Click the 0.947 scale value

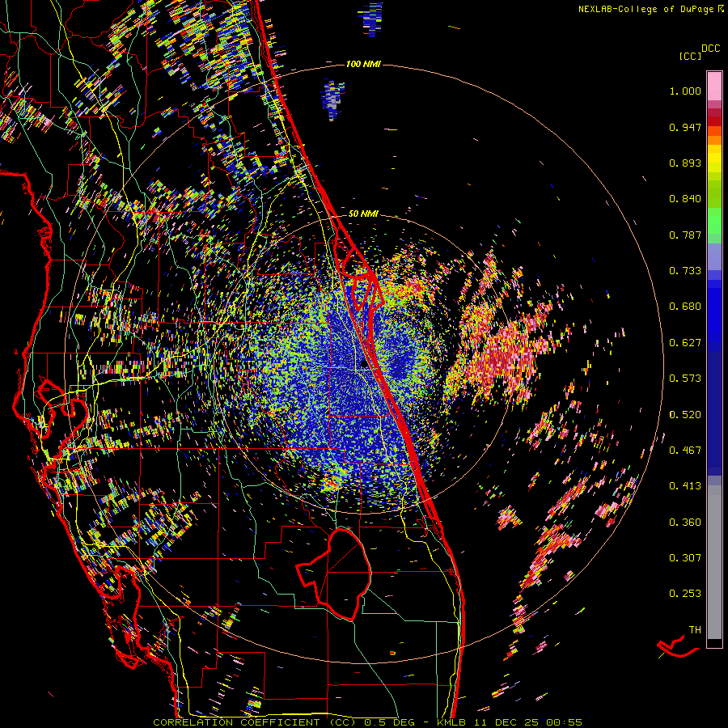685,127
